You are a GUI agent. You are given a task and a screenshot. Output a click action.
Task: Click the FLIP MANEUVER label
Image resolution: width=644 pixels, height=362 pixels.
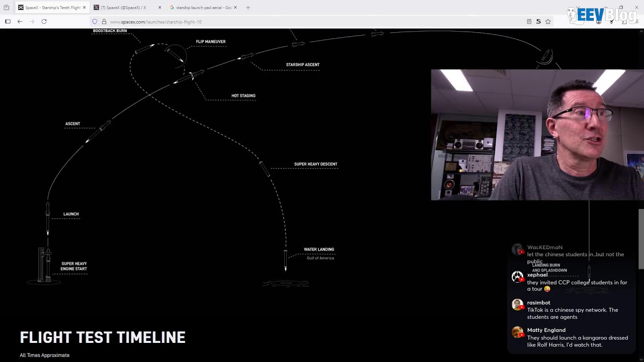tap(211, 42)
